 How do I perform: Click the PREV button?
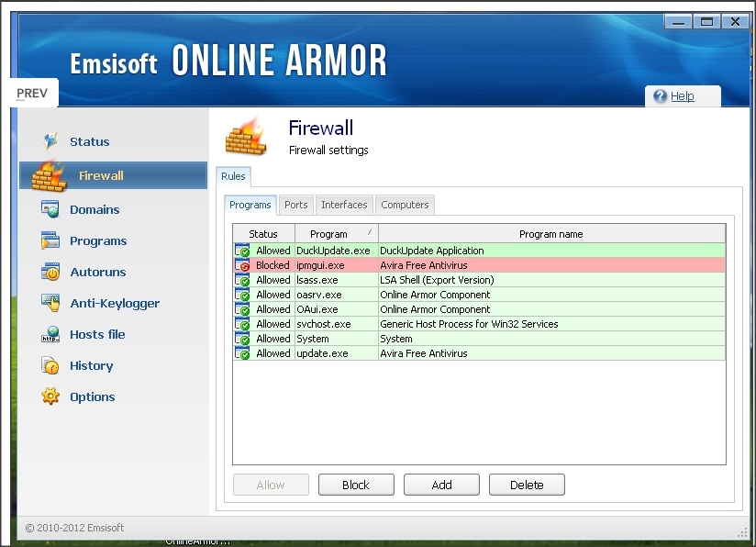32,93
